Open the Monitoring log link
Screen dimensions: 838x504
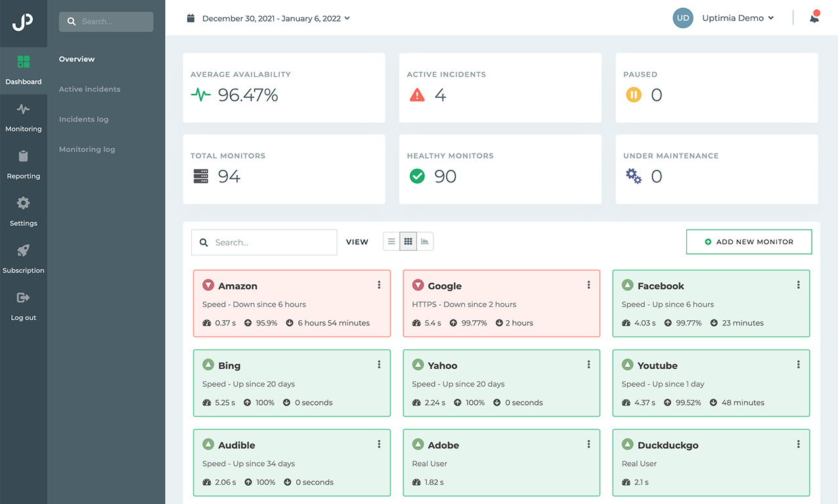click(87, 150)
